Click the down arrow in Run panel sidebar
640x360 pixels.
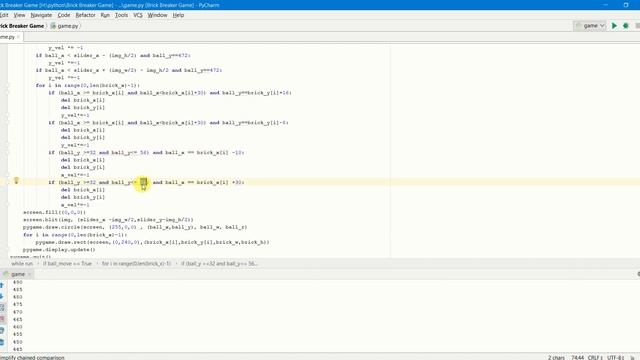pos(2,296)
